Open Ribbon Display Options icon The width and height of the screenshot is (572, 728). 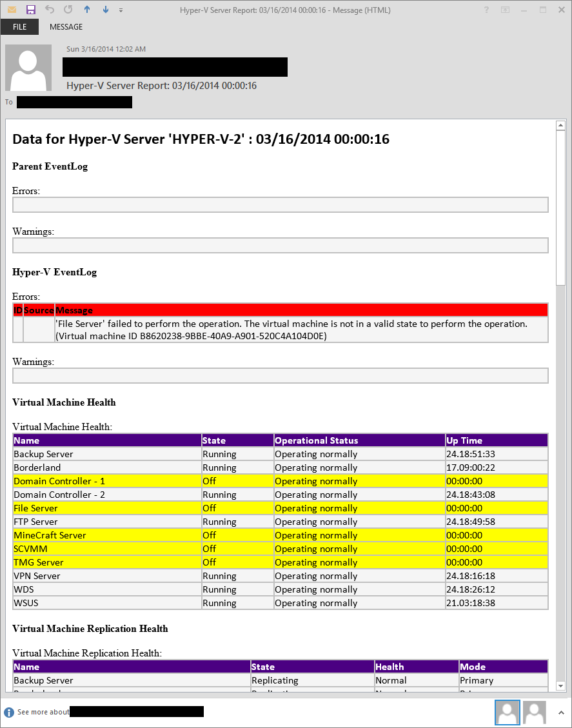coord(505,10)
